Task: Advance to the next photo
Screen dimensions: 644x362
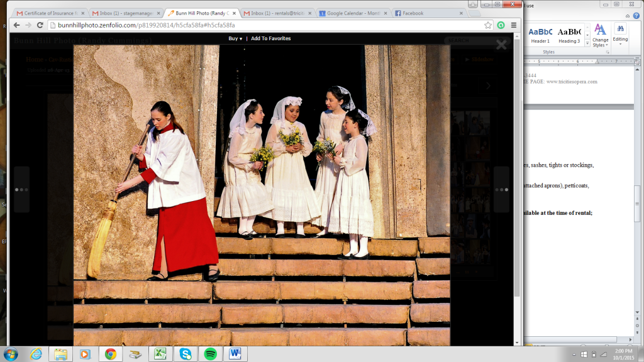Action: (501, 189)
